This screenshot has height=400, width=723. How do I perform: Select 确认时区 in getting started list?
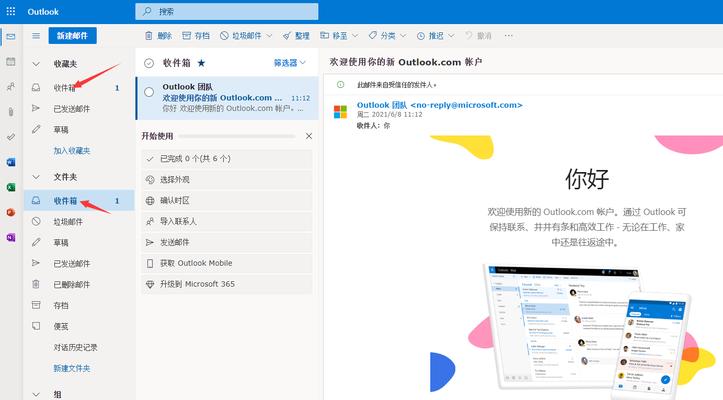tap(227, 201)
